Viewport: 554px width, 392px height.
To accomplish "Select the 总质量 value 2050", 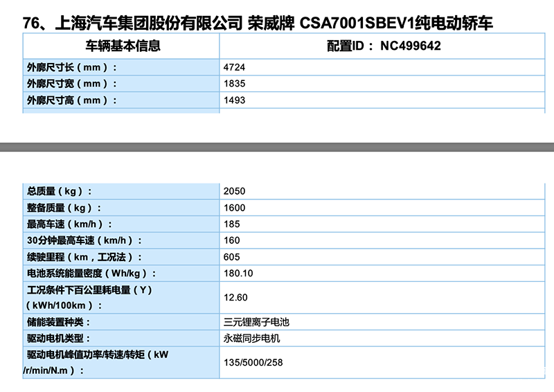I will (x=235, y=191).
